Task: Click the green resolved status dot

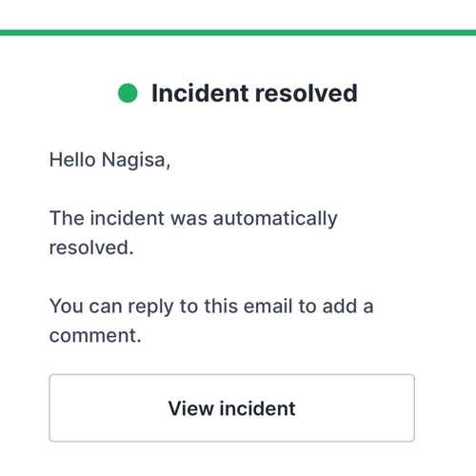Action: (128, 93)
